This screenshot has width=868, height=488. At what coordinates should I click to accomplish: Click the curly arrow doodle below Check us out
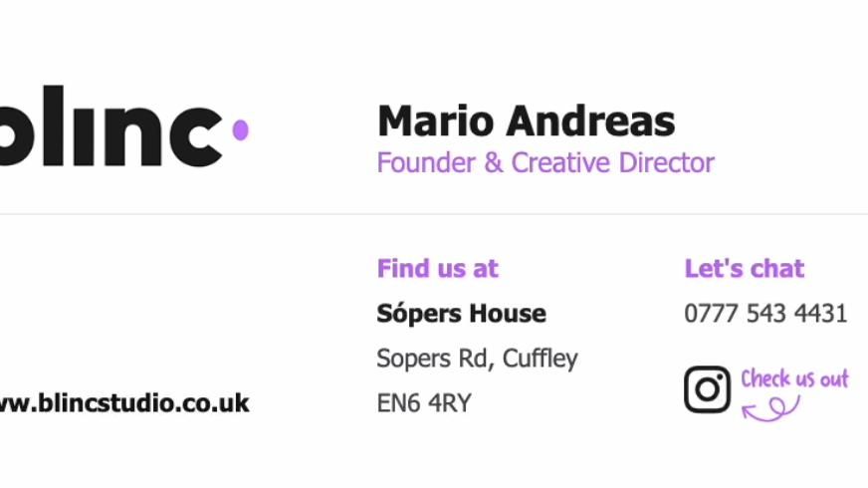pyautogui.click(x=771, y=408)
